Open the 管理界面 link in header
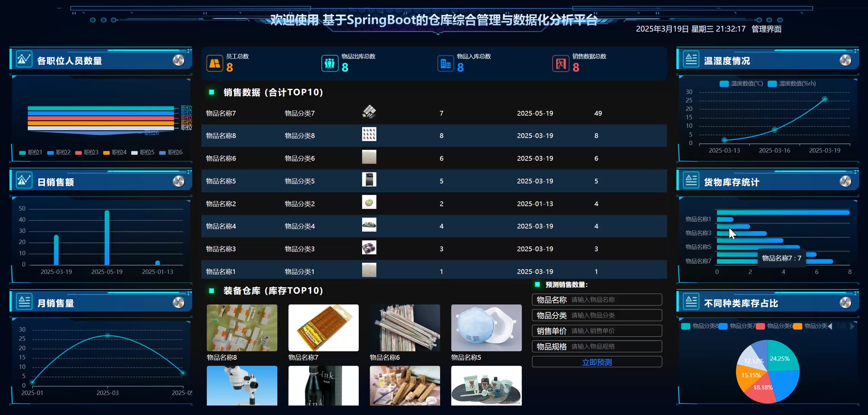Image resolution: width=868 pixels, height=415 pixels. [766, 29]
